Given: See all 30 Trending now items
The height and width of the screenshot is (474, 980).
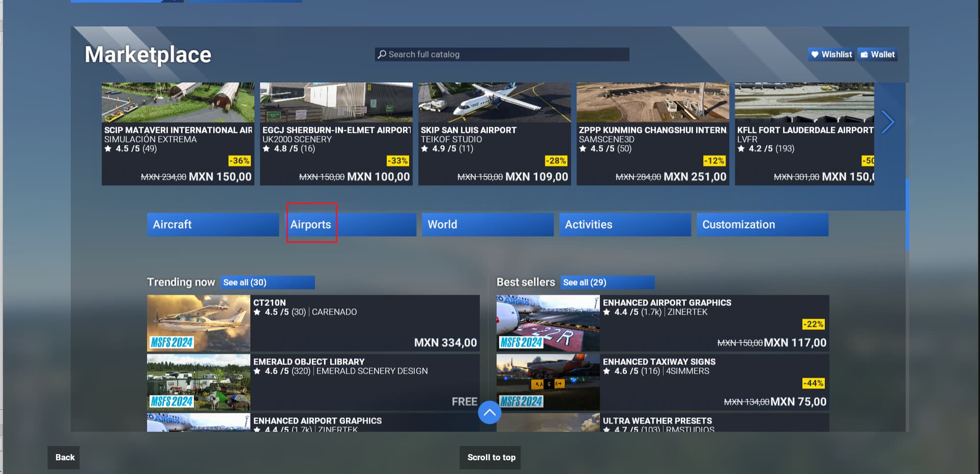Looking at the screenshot, I should coord(267,282).
